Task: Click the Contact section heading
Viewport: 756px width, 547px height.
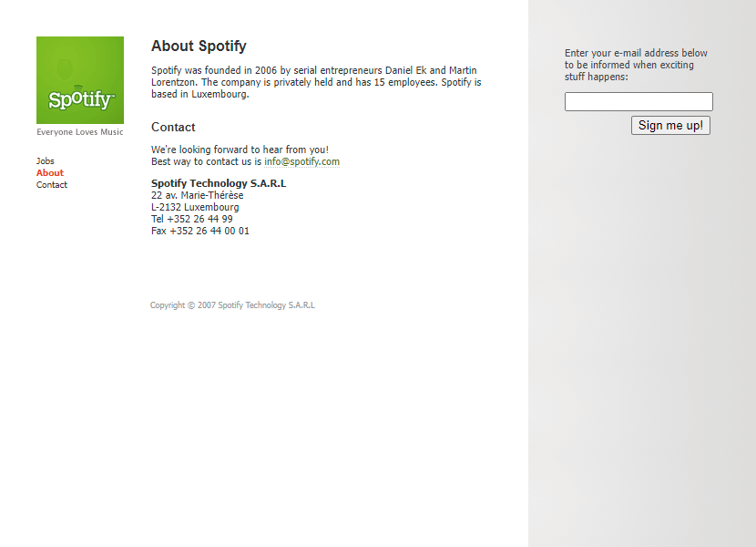Action: [x=173, y=127]
